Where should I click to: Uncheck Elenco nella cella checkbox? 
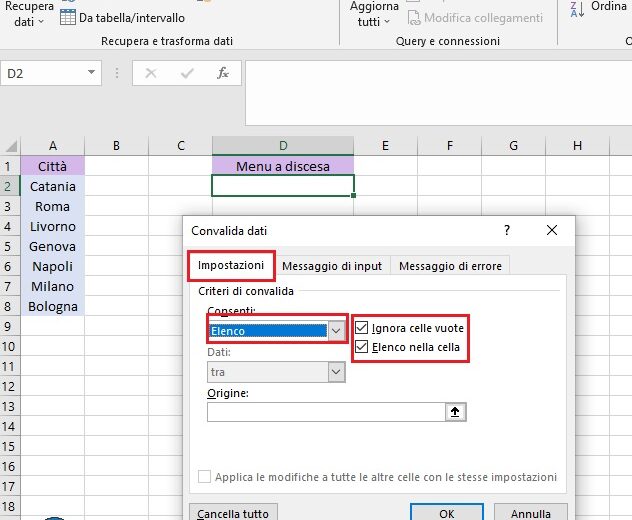click(x=363, y=347)
